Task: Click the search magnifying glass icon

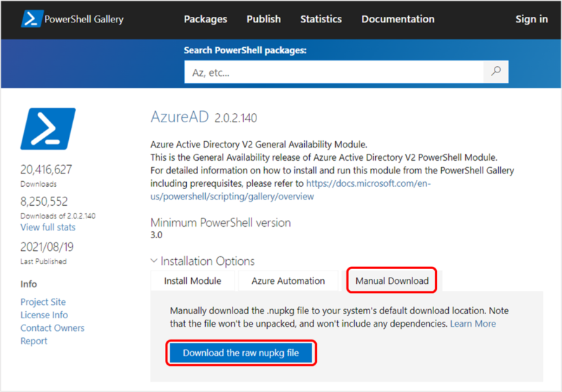Action: click(x=496, y=72)
